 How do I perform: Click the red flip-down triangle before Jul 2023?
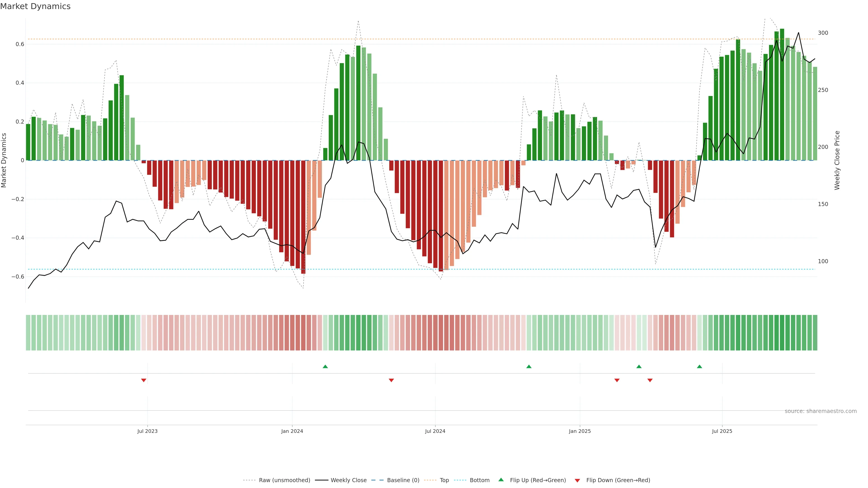[x=144, y=380]
